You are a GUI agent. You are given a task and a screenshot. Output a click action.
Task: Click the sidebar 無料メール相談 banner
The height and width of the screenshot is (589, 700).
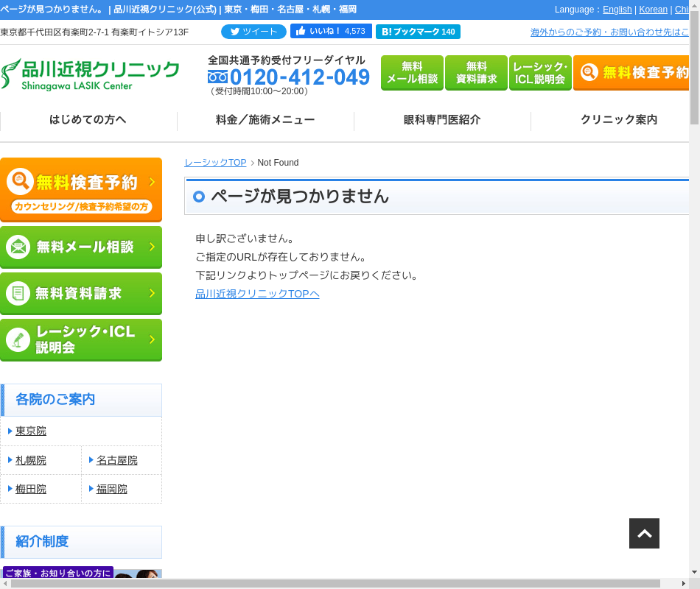point(81,247)
